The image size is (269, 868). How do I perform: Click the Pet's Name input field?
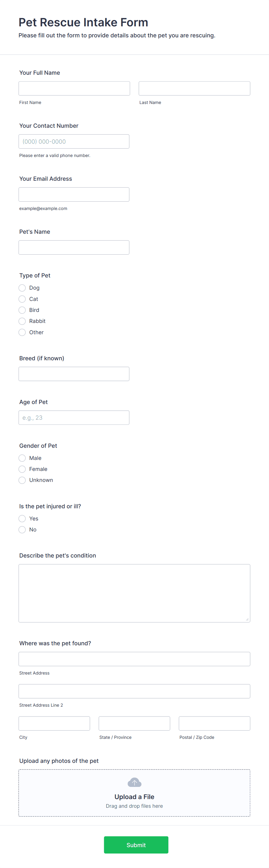pos(74,247)
